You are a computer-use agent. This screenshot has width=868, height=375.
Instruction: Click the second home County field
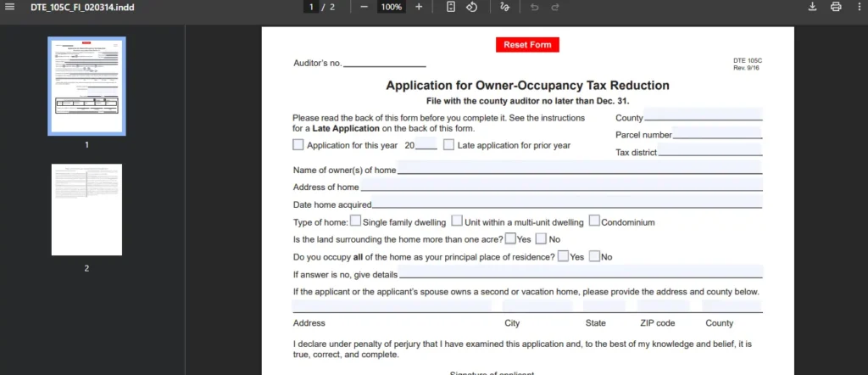coord(732,305)
